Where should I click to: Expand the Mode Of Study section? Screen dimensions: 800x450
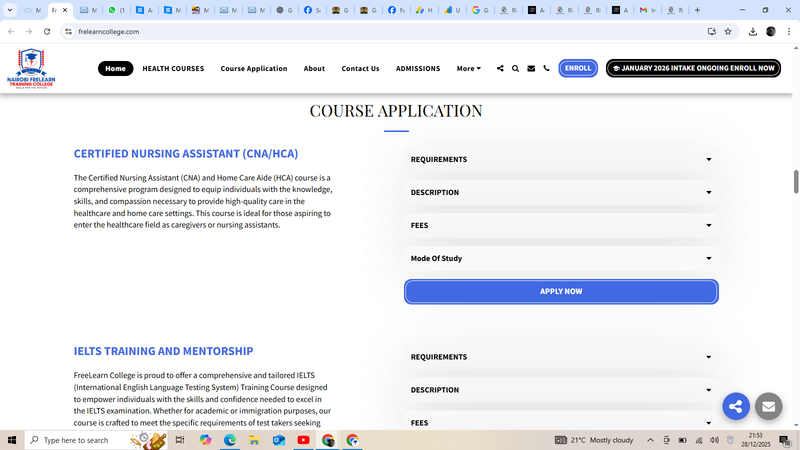560,259
